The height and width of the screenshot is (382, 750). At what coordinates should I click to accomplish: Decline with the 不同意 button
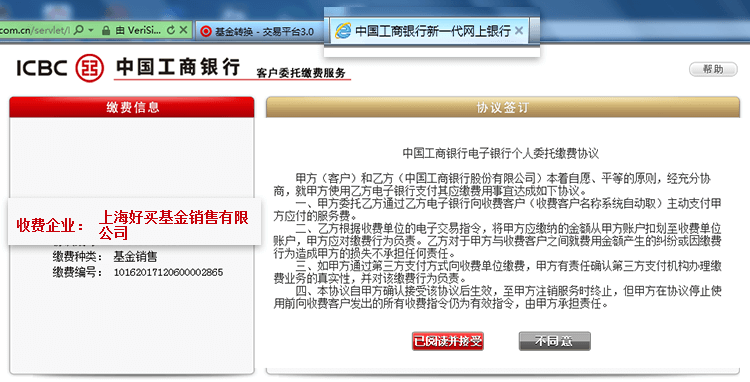[x=554, y=341]
